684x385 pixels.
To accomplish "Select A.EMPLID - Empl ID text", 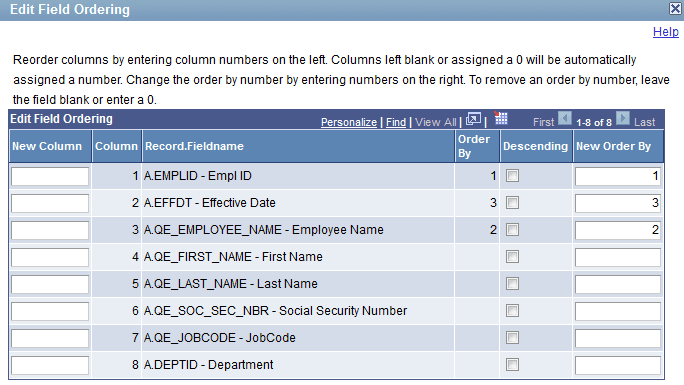I will pyautogui.click(x=198, y=176).
